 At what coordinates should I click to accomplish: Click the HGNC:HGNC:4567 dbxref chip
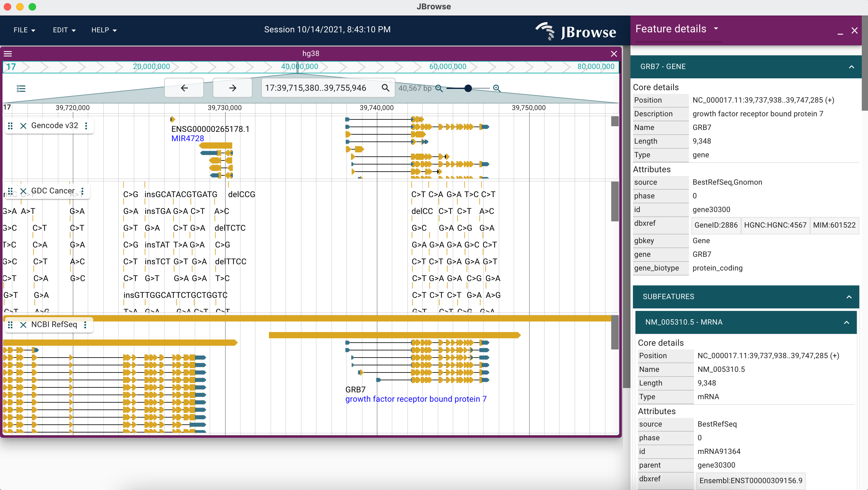point(775,225)
